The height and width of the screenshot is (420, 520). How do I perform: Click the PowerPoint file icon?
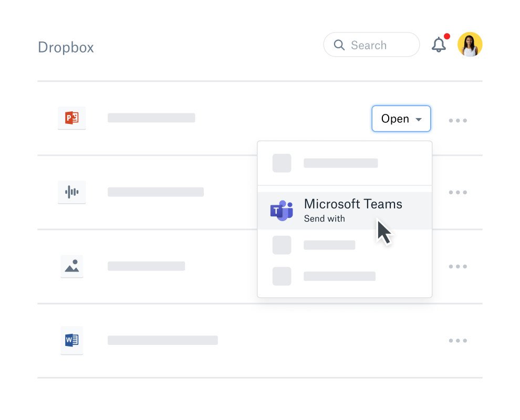tap(71, 118)
